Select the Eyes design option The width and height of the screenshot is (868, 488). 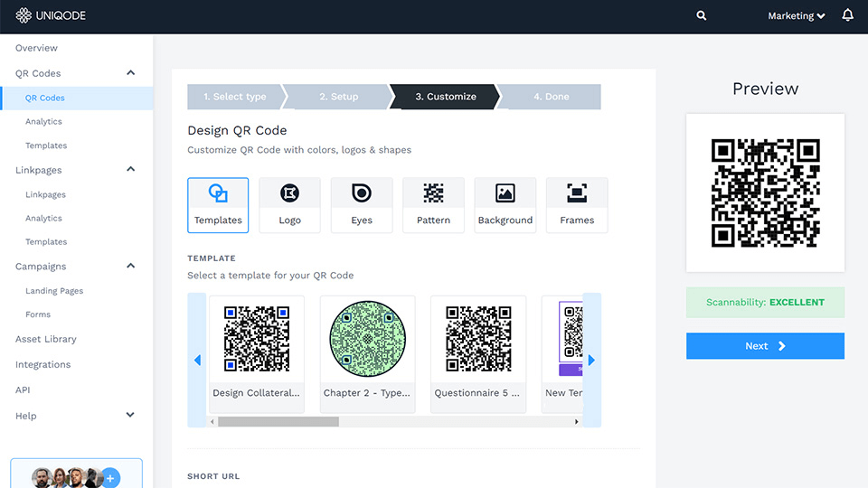(x=362, y=205)
